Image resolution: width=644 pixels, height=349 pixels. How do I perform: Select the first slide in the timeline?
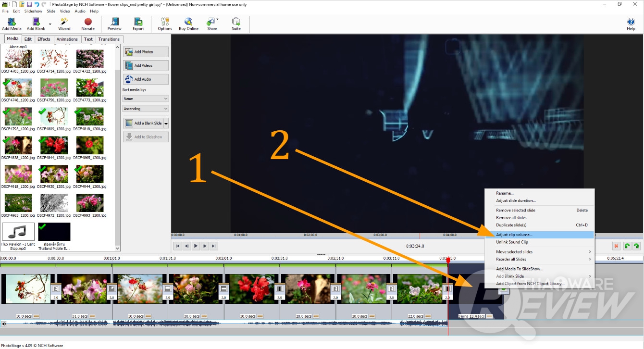coord(27,289)
